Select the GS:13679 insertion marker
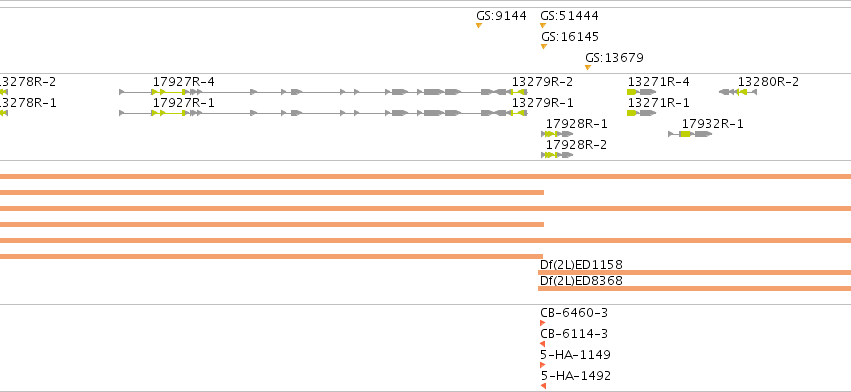This screenshot has width=851, height=392. point(588,67)
